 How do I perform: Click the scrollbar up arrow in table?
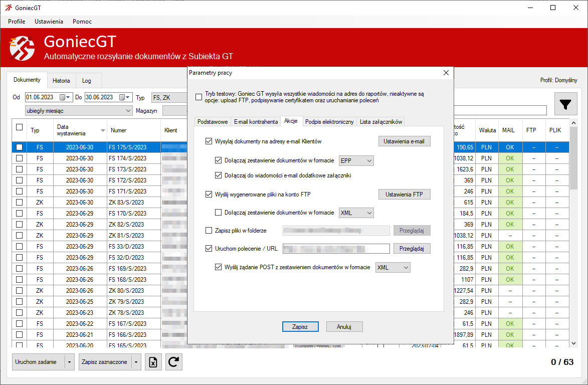[x=573, y=123]
